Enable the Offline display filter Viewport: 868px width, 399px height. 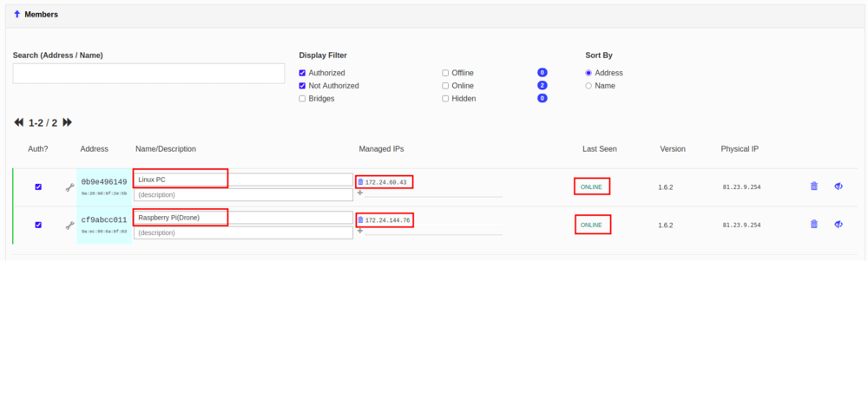tap(445, 73)
